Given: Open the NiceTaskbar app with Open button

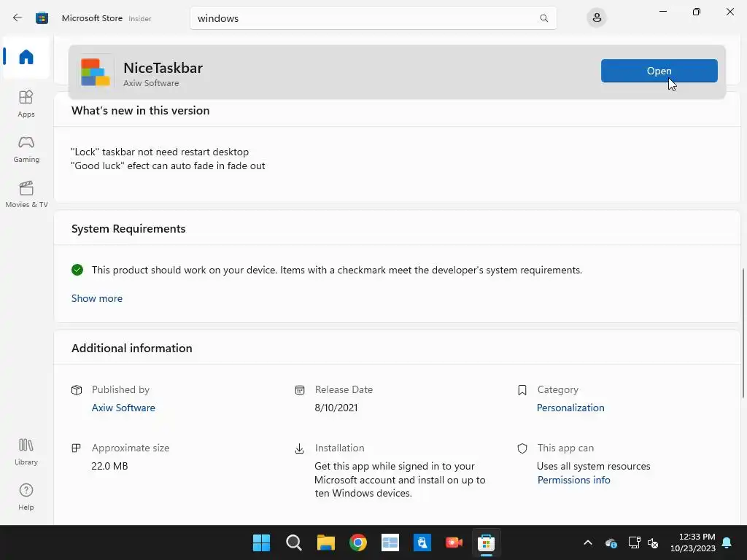Looking at the screenshot, I should (659, 71).
